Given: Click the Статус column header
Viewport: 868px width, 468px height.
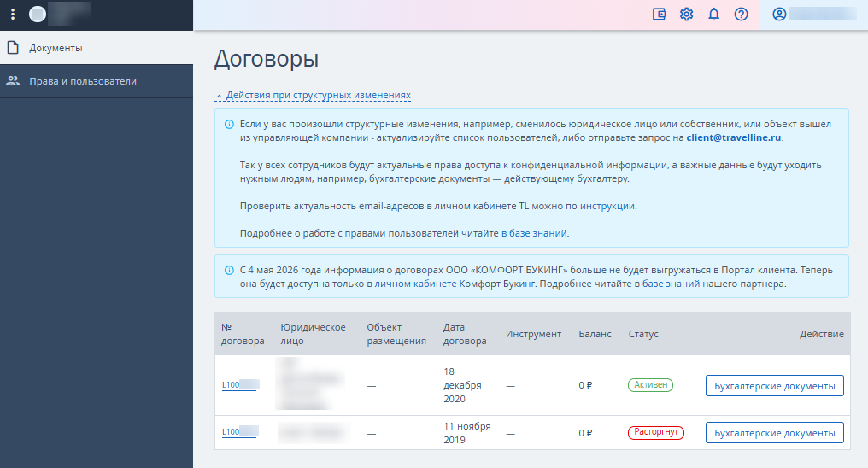Looking at the screenshot, I should [643, 334].
